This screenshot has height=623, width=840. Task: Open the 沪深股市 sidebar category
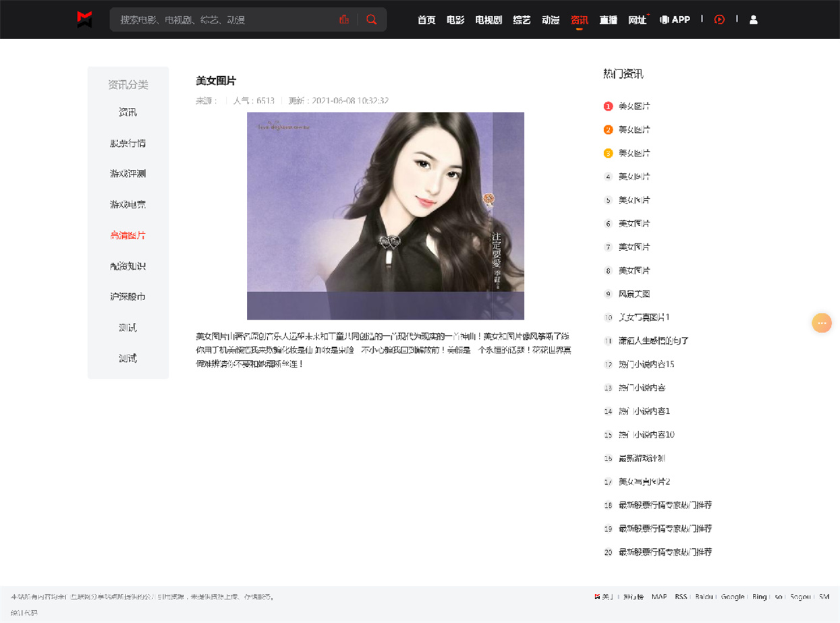(x=128, y=297)
